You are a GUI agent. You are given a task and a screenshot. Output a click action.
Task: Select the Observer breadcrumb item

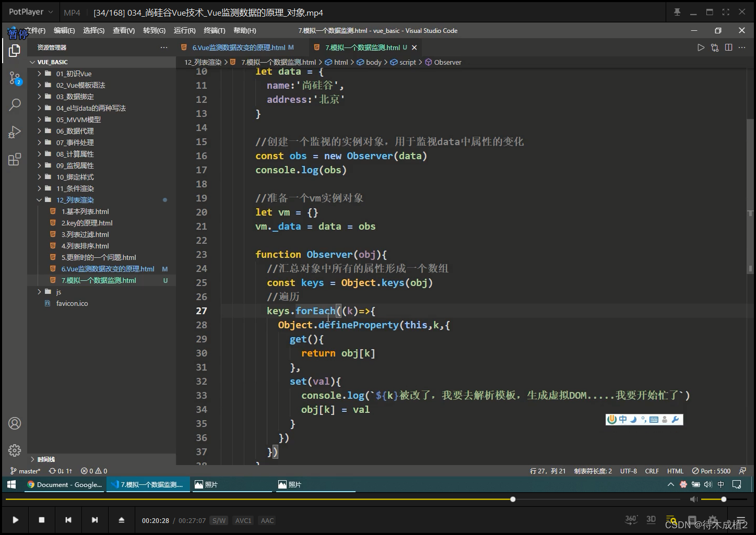coord(443,62)
